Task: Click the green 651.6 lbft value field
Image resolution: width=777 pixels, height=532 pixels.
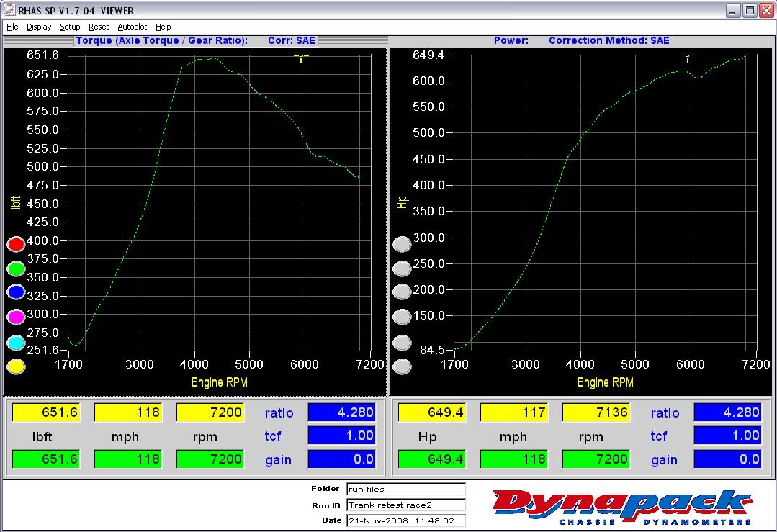Action: point(45,459)
